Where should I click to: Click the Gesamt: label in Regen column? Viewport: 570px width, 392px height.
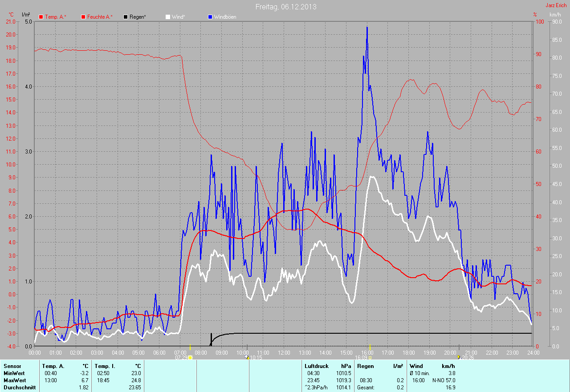(x=366, y=388)
